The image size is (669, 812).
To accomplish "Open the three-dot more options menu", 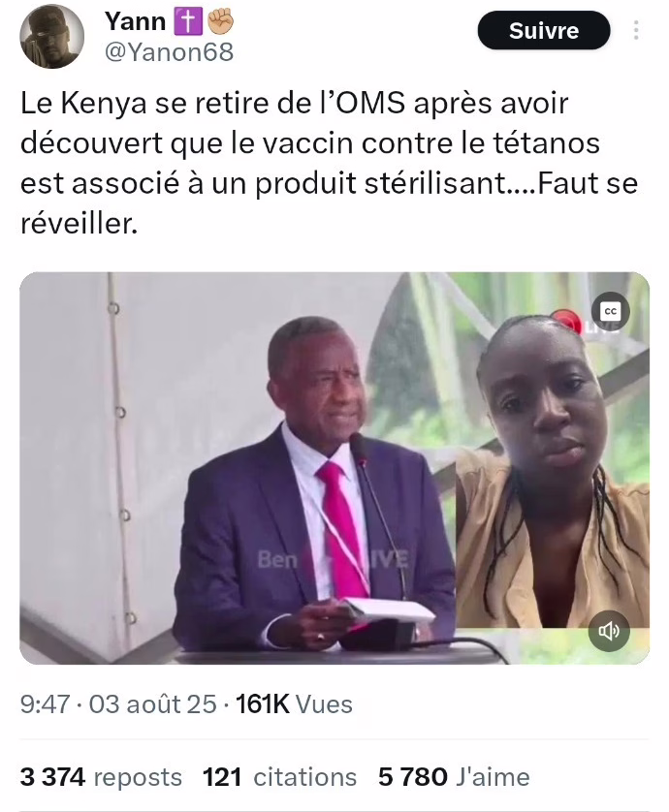I will click(636, 31).
